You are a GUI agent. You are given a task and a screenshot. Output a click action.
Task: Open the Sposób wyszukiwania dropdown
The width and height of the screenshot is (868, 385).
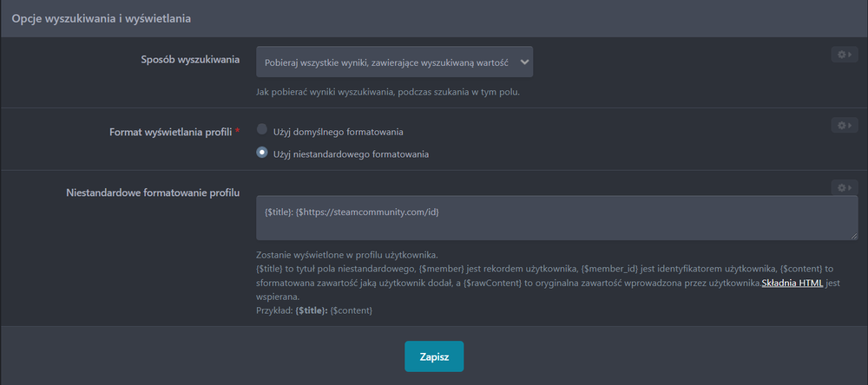point(394,62)
